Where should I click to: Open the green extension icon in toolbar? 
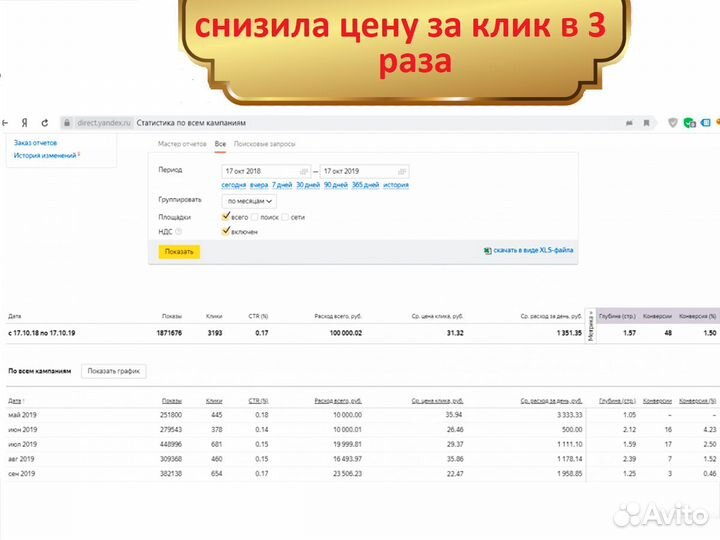pyautogui.click(x=689, y=123)
